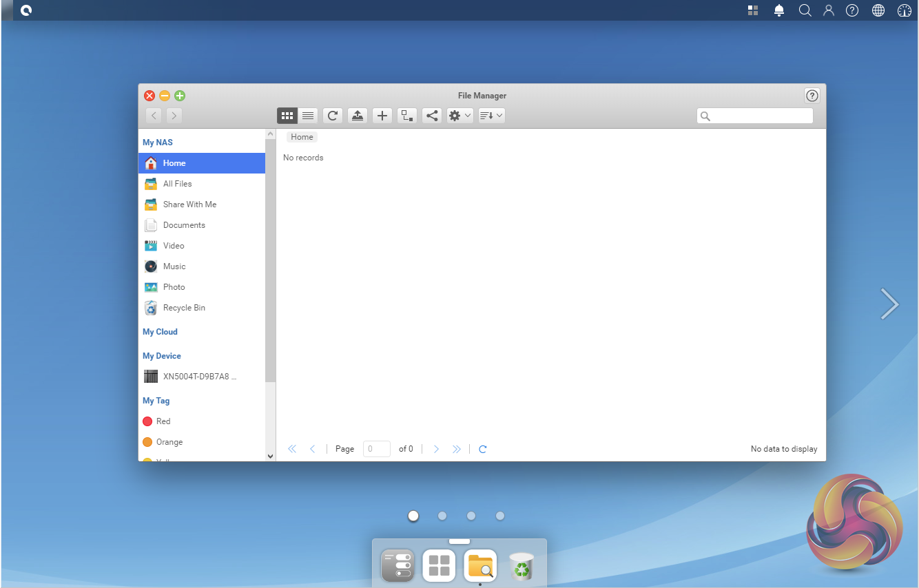Open the gear settings dropdown
Screen dimensions: 919x588
pyautogui.click(x=460, y=116)
